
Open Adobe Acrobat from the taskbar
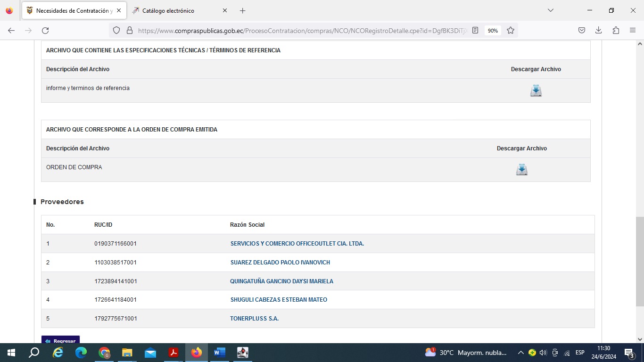(173, 353)
